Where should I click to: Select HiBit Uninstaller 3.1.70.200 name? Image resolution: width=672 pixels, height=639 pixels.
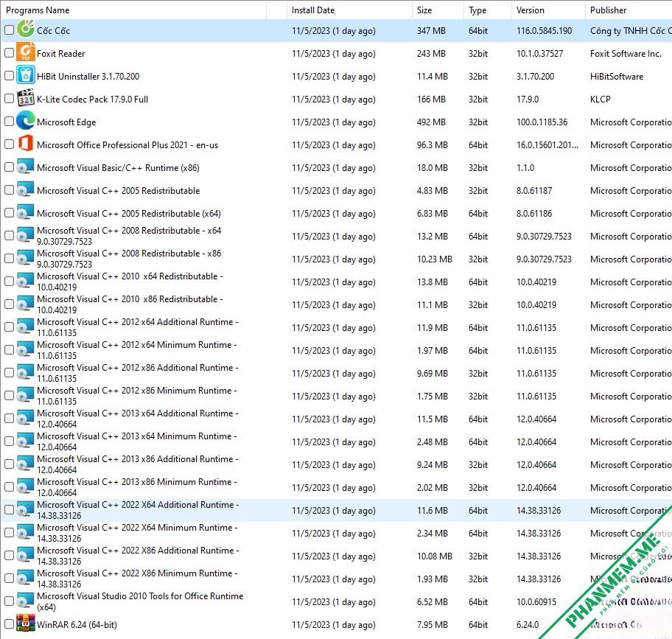coord(88,77)
